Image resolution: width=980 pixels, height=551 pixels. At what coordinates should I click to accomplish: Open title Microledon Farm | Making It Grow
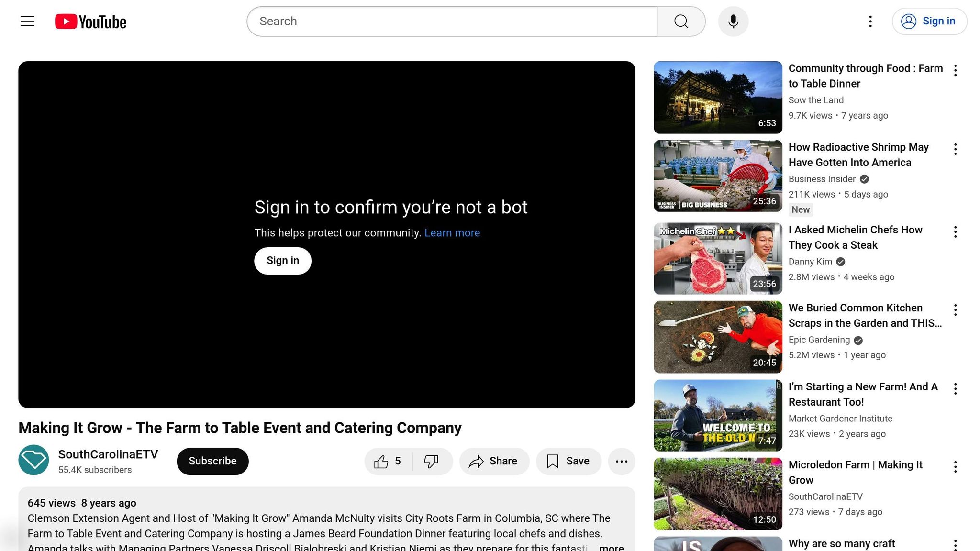(x=856, y=473)
